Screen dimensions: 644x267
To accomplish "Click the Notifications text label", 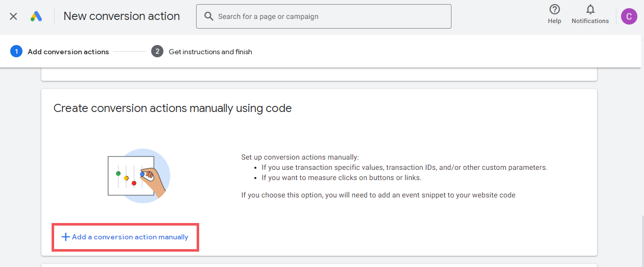I will (x=590, y=21).
